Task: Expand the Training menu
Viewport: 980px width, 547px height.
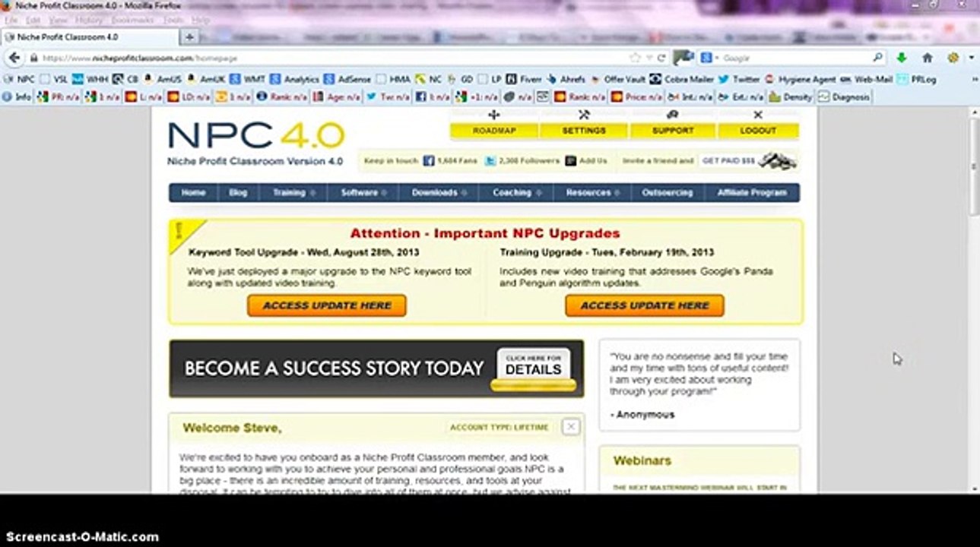Action: 294,193
